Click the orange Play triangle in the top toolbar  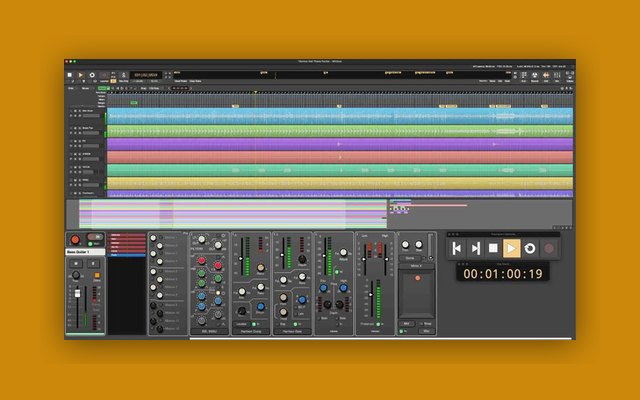(80, 75)
